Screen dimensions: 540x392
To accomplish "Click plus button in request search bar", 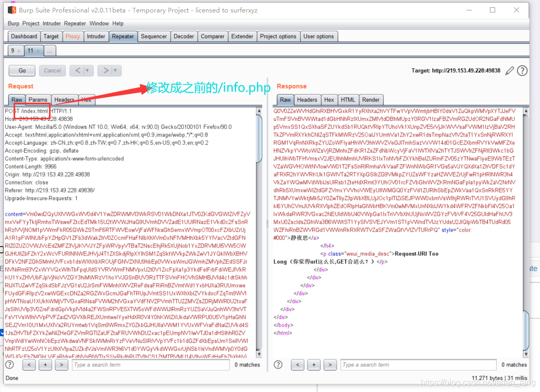I will (45, 365).
